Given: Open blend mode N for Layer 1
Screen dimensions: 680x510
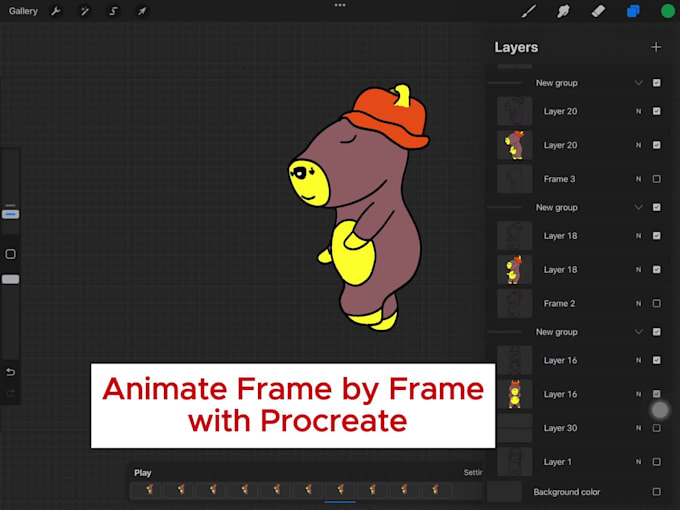Looking at the screenshot, I should coord(638,462).
